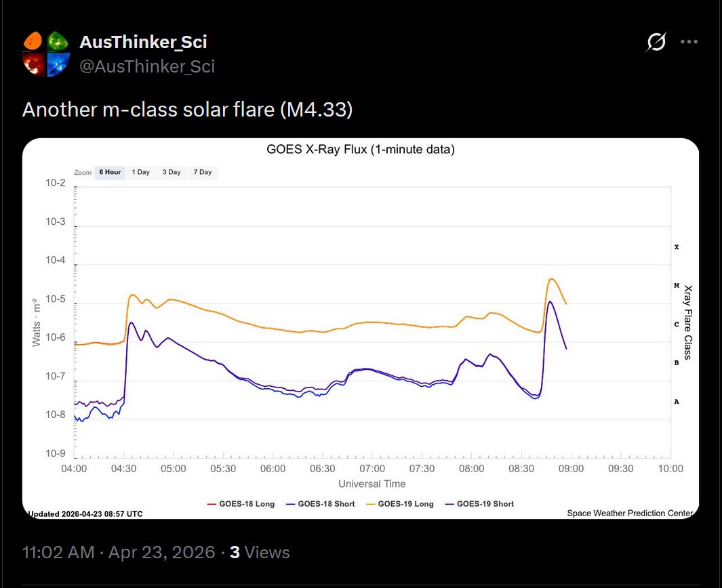Click the Space Weather Prediction Center credit
Viewport: 722px width, 588px height.
[x=630, y=513]
